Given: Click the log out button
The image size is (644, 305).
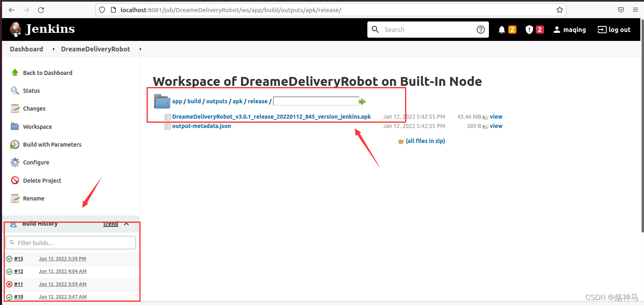Looking at the screenshot, I should (x=614, y=30).
